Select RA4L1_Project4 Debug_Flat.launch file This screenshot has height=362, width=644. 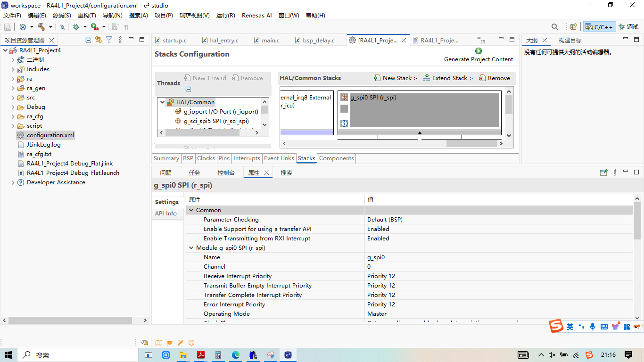coord(68,173)
